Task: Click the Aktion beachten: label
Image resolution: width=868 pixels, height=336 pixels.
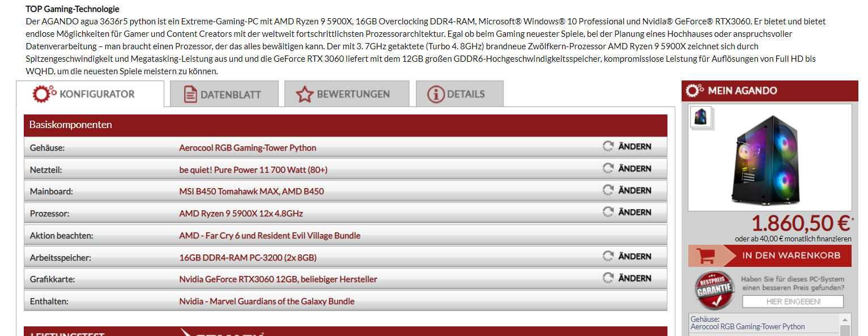Action: pyautogui.click(x=62, y=236)
